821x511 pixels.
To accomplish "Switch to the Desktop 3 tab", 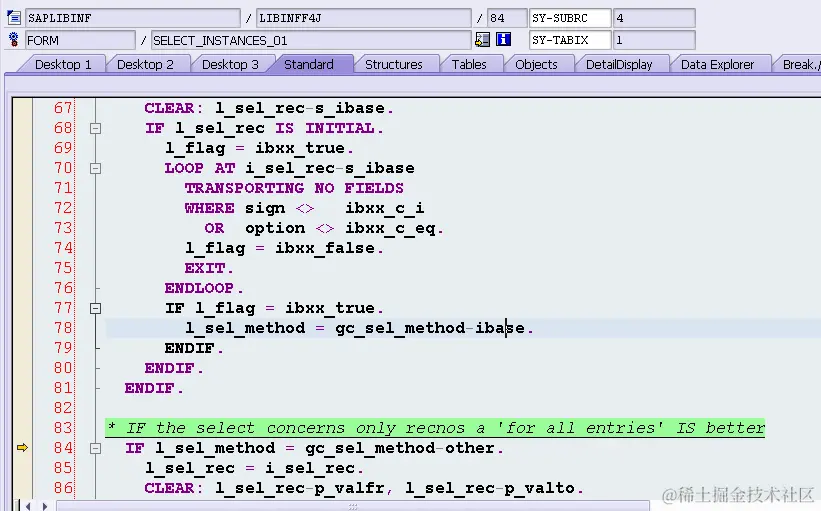I will [230, 64].
